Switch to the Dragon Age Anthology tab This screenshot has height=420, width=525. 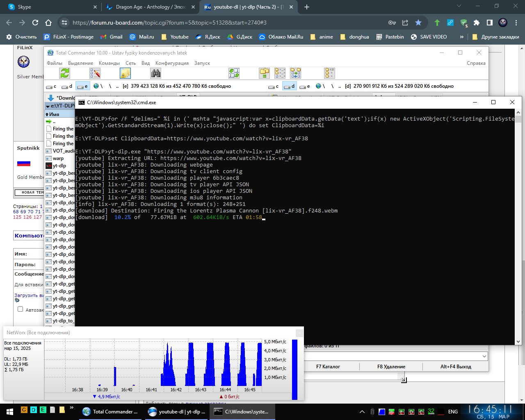pos(150,7)
